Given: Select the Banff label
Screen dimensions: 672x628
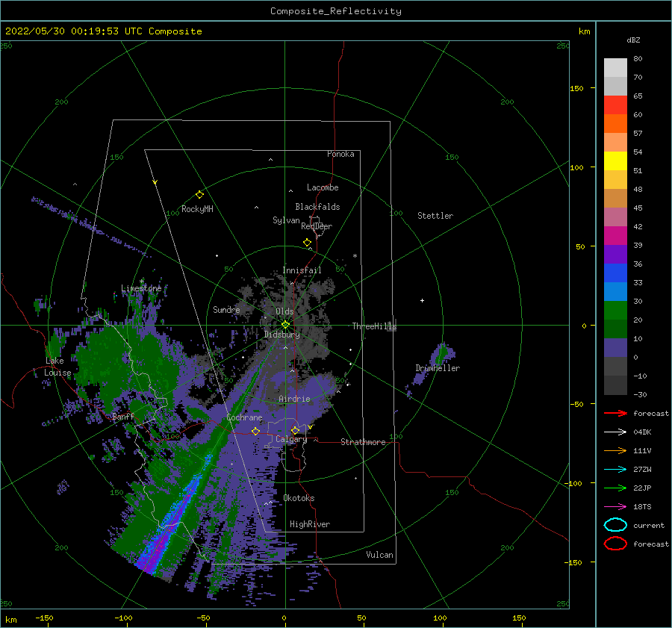Looking at the screenshot, I should (123, 416).
